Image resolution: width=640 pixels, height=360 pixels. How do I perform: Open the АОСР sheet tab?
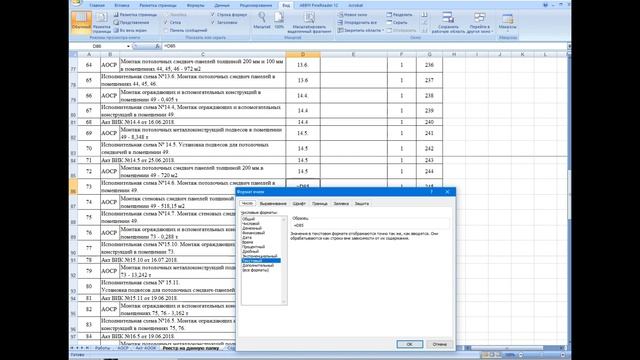tap(123, 348)
